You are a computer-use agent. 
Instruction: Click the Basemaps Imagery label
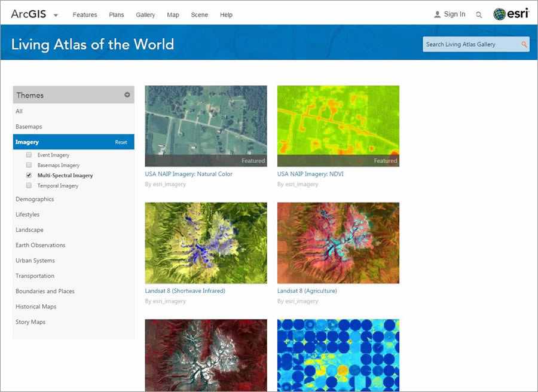[x=59, y=166]
